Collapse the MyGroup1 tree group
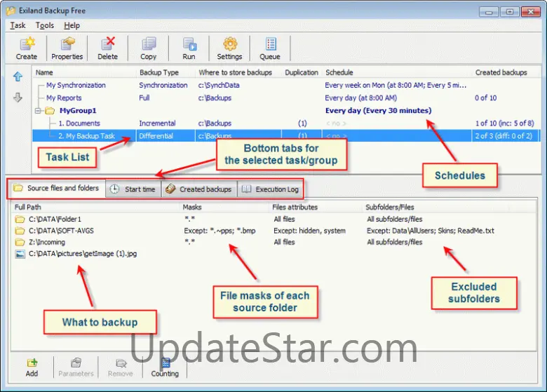The image size is (547, 392). [38, 111]
